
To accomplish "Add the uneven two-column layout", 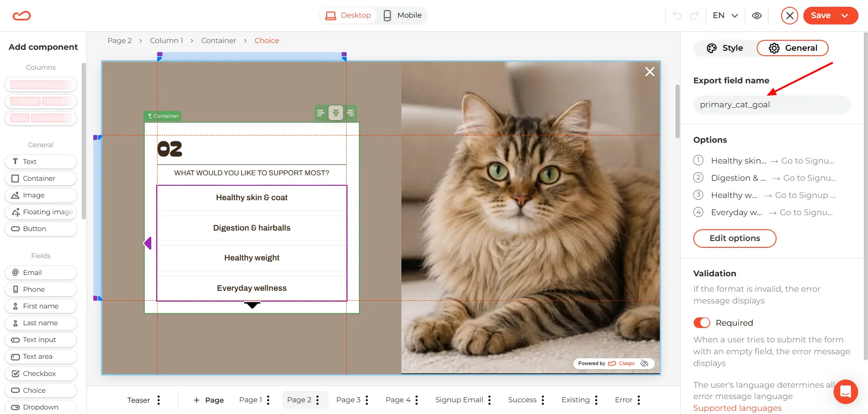I will pyautogui.click(x=41, y=118).
